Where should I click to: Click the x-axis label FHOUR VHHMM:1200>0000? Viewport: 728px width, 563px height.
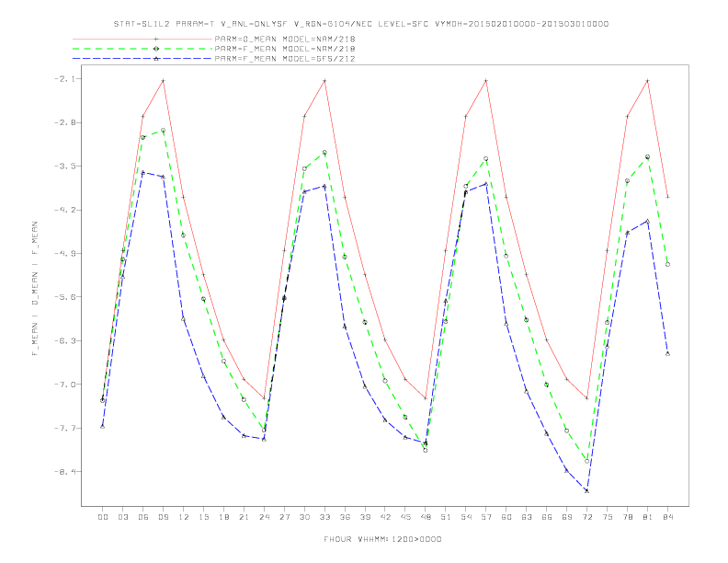[382, 539]
